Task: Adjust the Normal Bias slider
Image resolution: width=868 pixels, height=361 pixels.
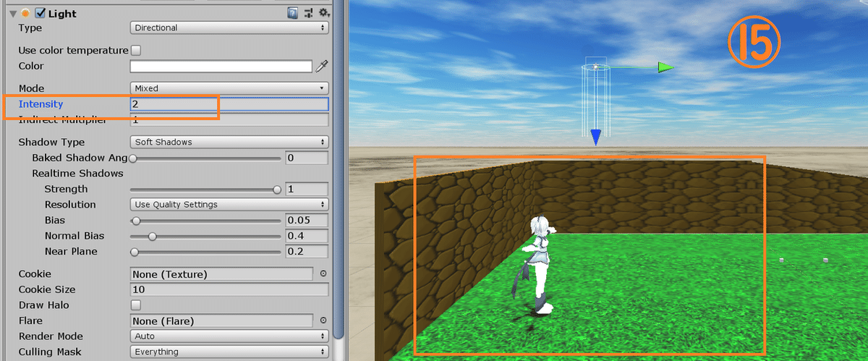Action: (205, 237)
